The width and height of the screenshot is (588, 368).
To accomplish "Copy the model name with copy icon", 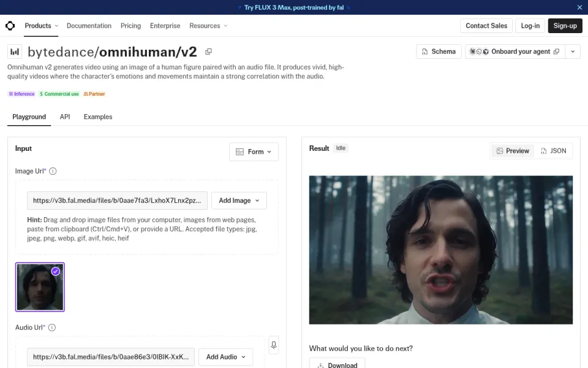I will 208,52.
